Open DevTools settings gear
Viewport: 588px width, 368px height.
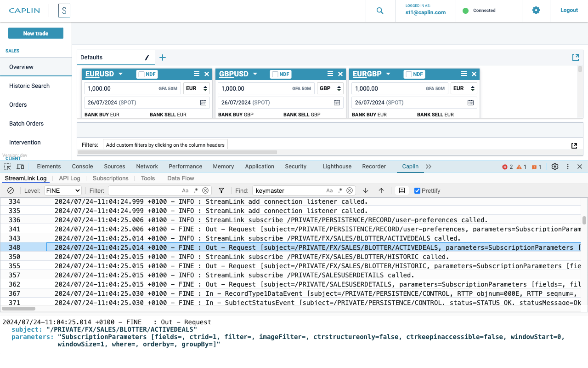click(x=555, y=167)
